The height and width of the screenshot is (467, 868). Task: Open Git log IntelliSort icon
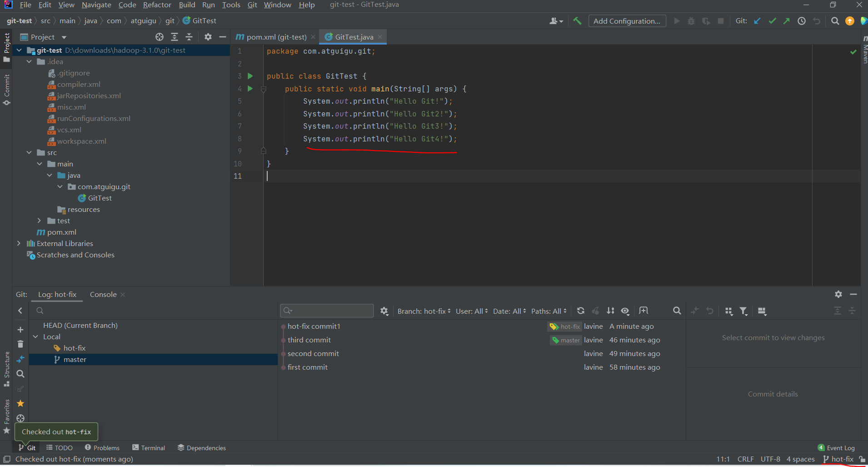(610, 311)
